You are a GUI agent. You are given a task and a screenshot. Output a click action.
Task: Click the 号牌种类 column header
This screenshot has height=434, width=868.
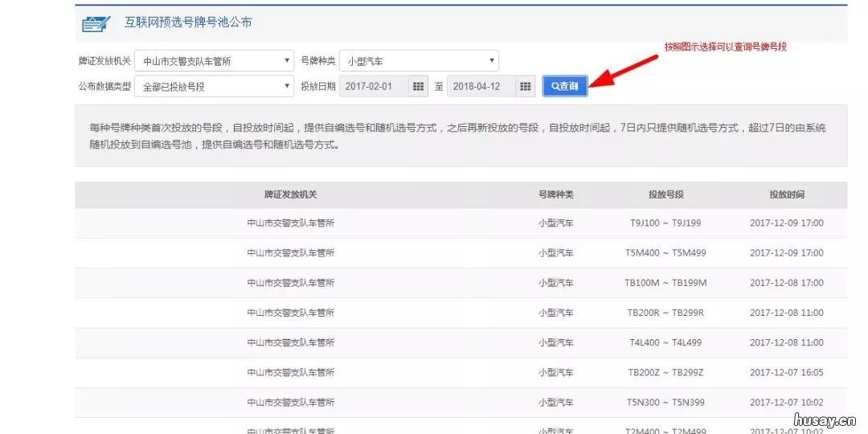click(x=556, y=194)
